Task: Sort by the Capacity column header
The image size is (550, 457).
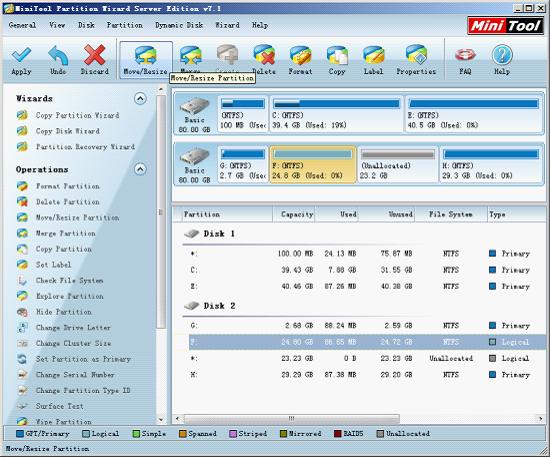Action: (x=294, y=214)
